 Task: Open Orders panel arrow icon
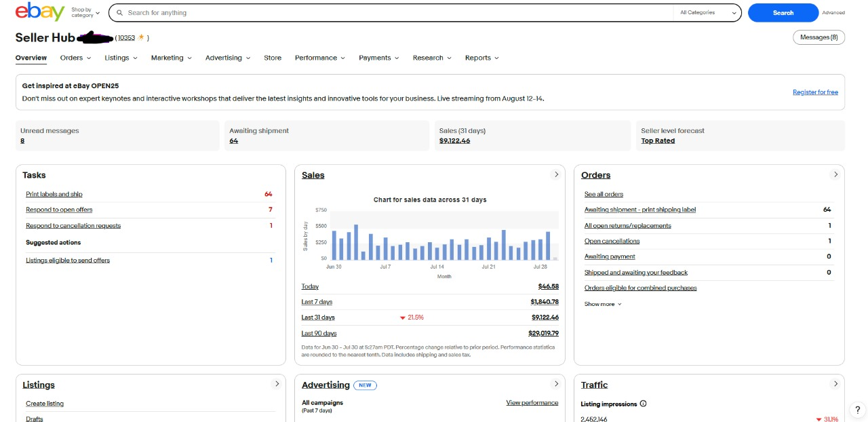pos(835,174)
